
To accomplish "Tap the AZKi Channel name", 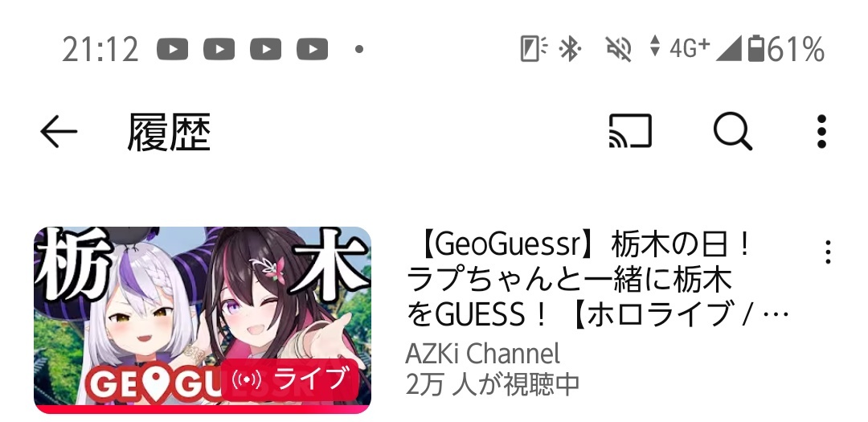I will (x=483, y=354).
